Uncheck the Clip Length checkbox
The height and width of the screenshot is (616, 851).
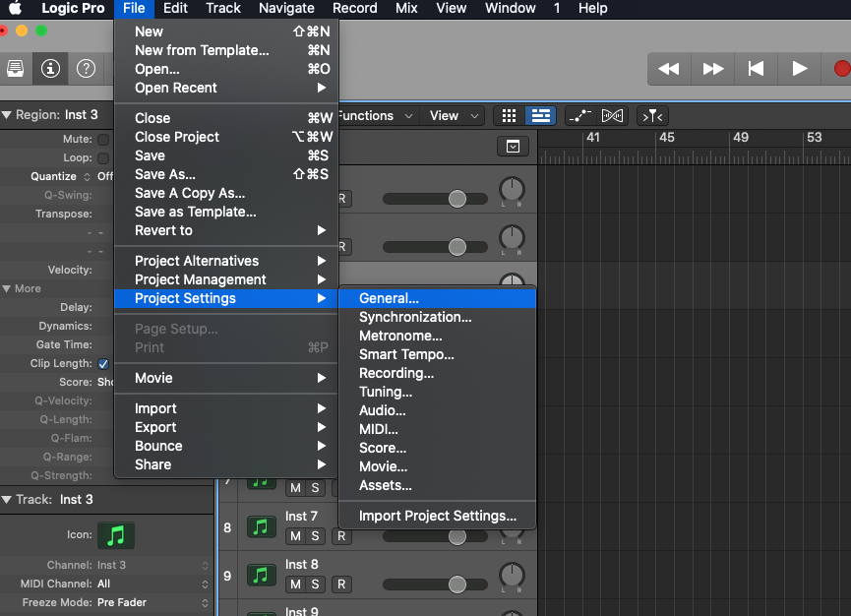(x=103, y=364)
